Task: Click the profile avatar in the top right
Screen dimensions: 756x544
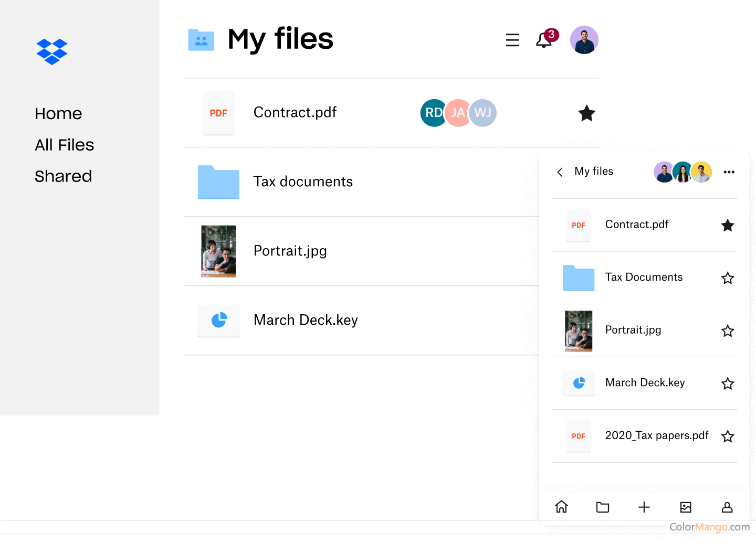Action: 584,39
